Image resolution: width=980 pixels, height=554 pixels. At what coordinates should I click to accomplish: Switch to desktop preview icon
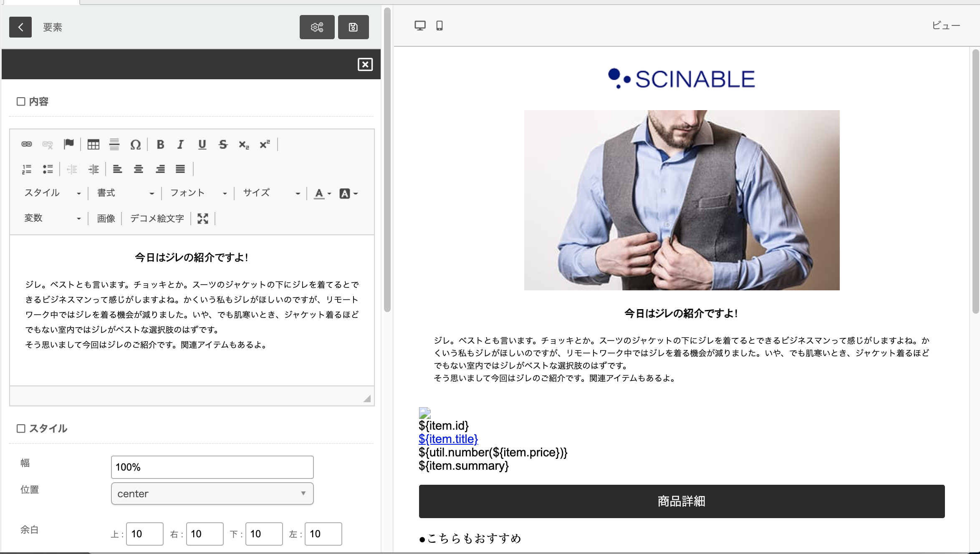click(x=420, y=26)
